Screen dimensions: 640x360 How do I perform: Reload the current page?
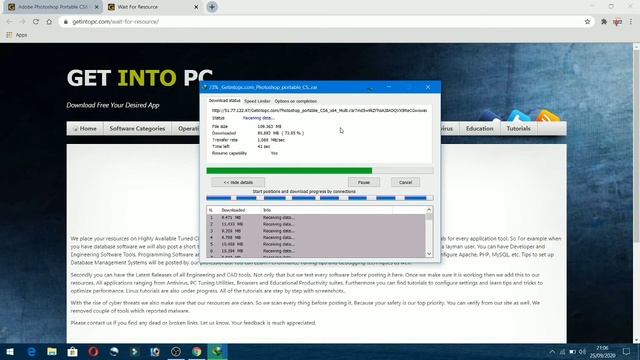[x=36, y=22]
